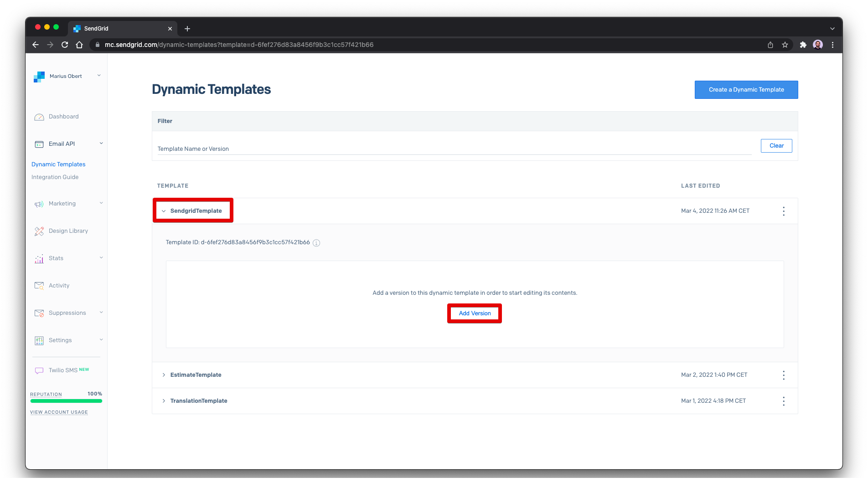
Task: Click the Email API terminal icon
Action: click(39, 144)
